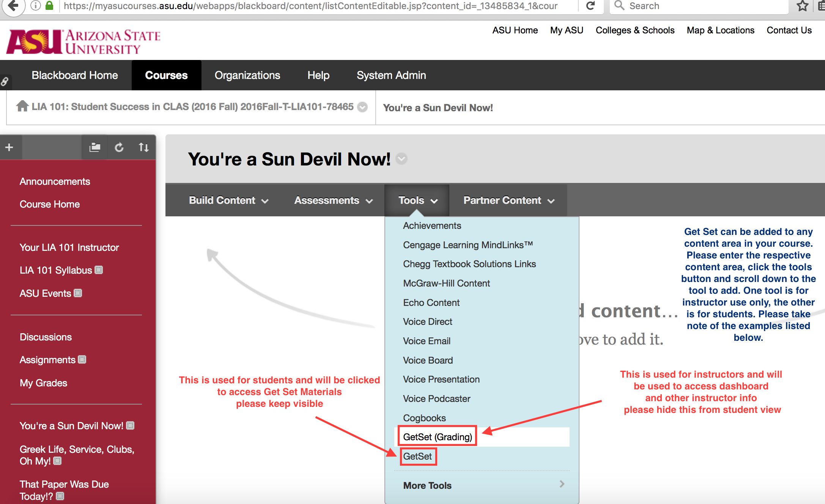825x504 pixels.
Task: Open the Help tab
Action: pos(318,75)
